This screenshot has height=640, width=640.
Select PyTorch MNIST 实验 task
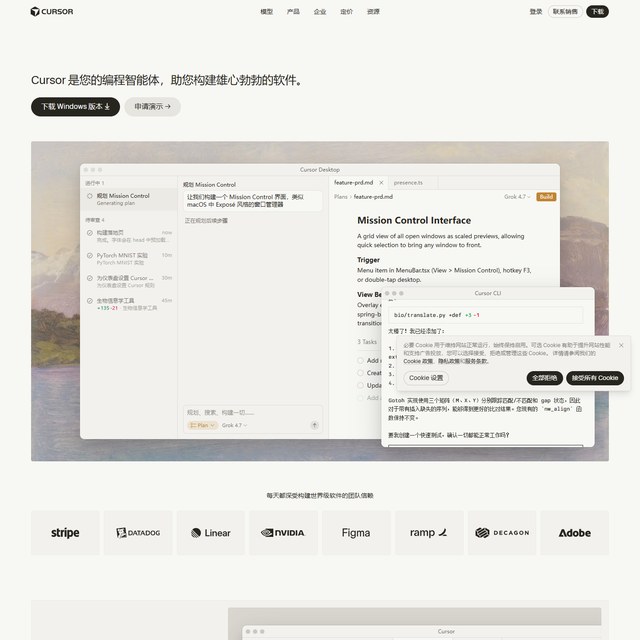[129, 258]
